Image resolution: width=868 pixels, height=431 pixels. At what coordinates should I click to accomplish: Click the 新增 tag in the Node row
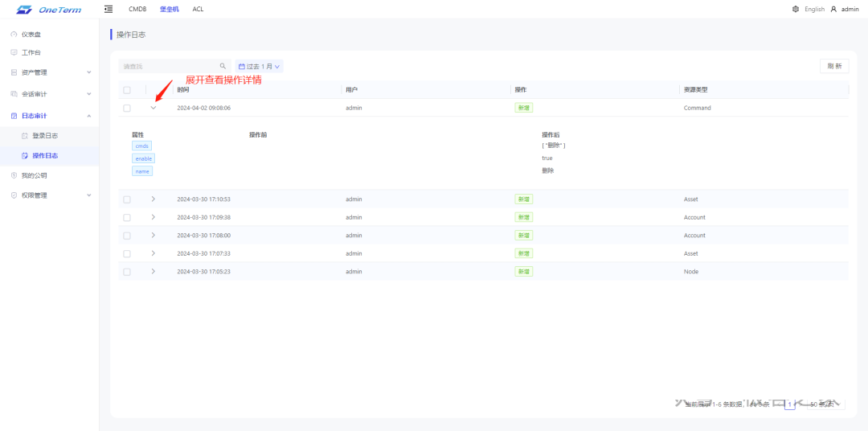[524, 272]
